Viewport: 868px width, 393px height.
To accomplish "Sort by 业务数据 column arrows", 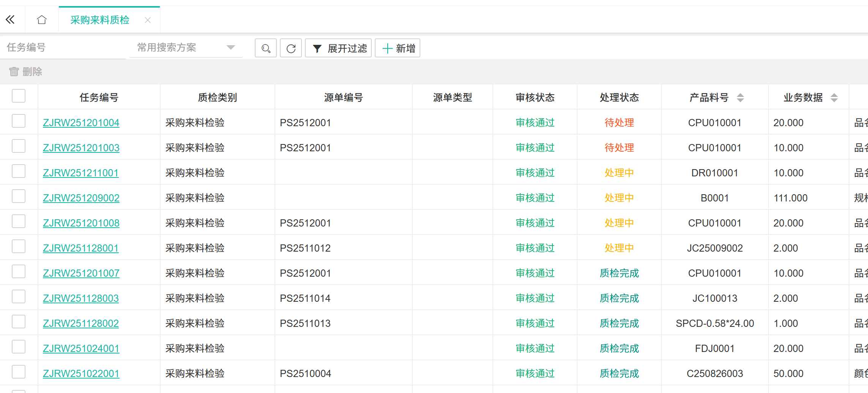I will pos(834,98).
